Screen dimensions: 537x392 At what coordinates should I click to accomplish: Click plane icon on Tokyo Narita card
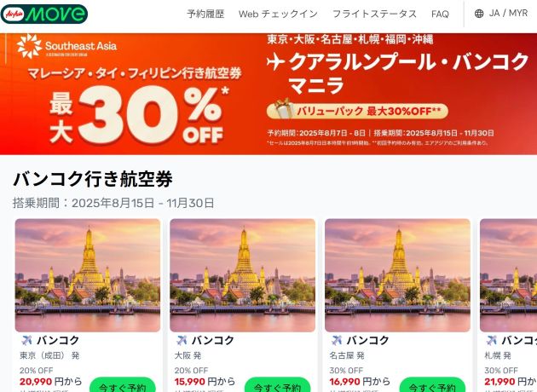pos(26,340)
